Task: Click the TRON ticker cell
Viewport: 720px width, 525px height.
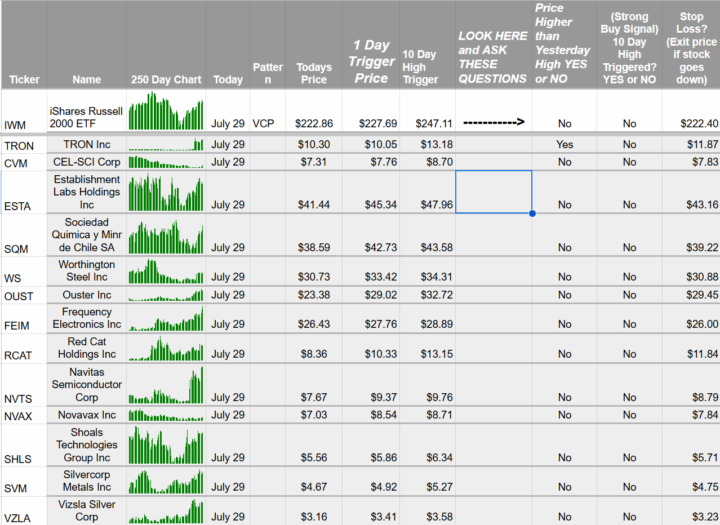Action: (23, 145)
